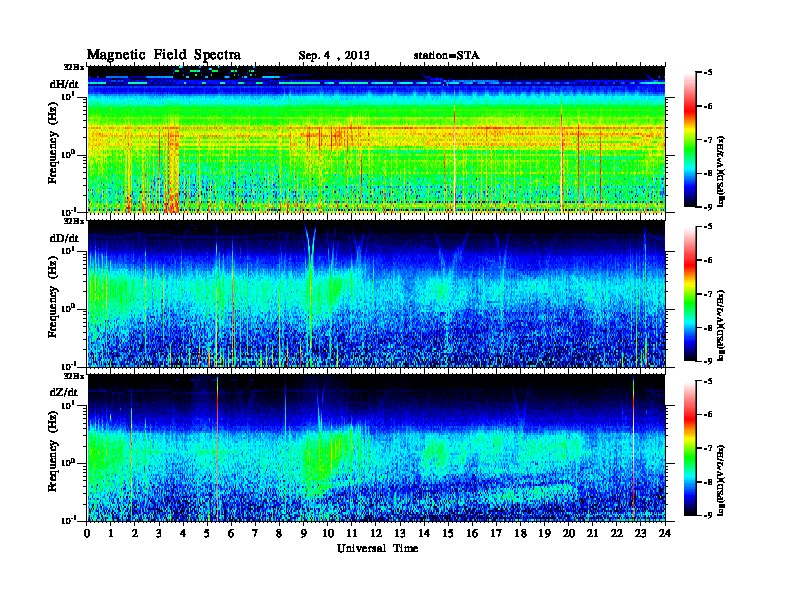Click the time axis tick label "15"
The width and height of the screenshot is (792, 612).
pos(449,534)
